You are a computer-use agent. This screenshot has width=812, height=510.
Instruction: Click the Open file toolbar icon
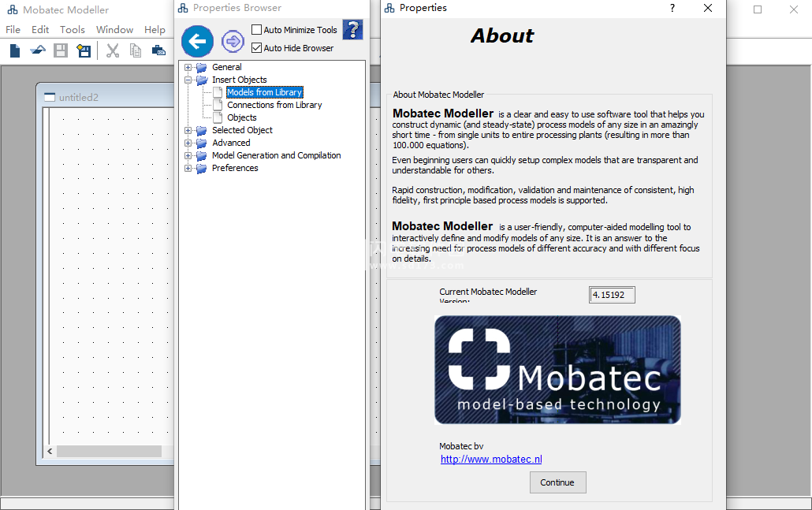tap(38, 50)
